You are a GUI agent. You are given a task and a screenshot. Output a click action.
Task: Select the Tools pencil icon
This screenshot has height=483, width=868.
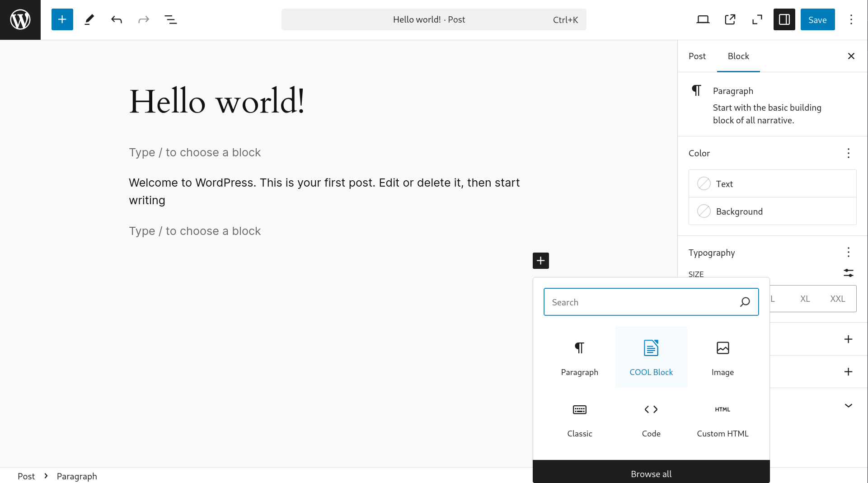[x=89, y=20]
